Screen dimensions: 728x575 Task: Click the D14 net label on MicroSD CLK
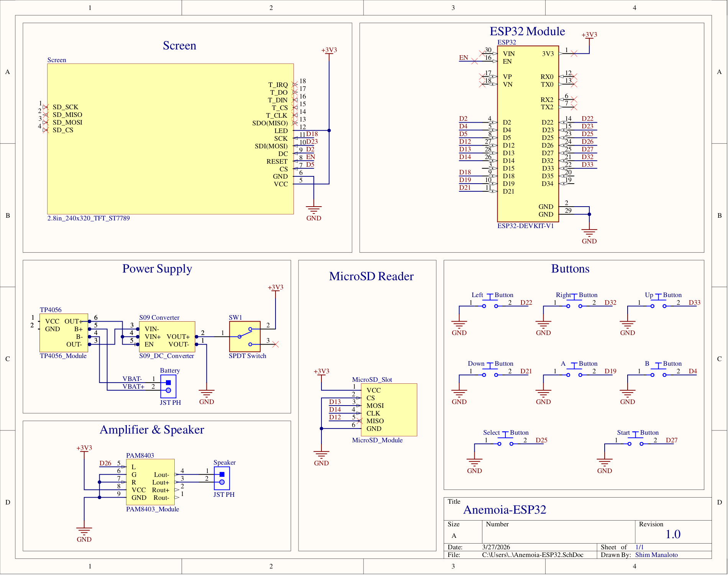335,410
